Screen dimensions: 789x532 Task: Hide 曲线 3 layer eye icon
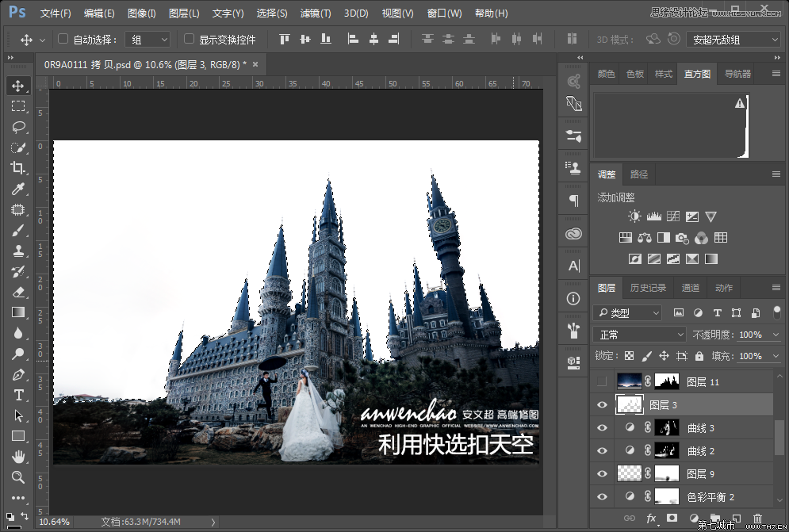coord(602,428)
